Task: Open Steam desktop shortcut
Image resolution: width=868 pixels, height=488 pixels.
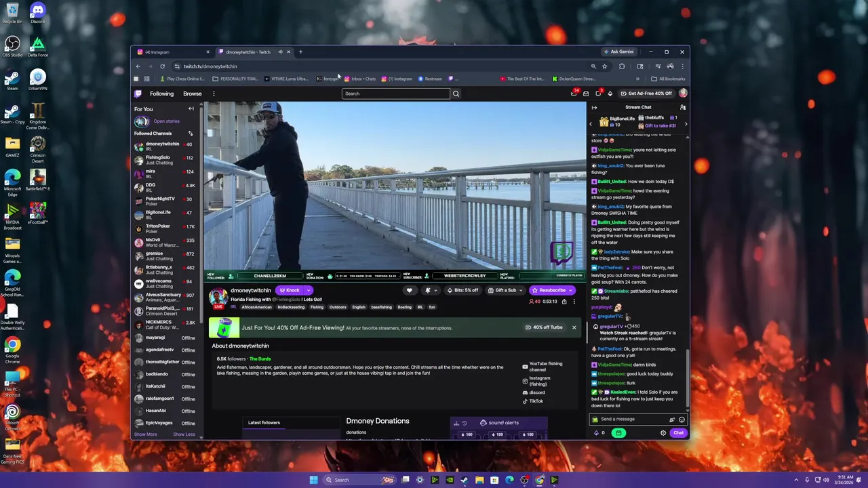Action: point(12,80)
